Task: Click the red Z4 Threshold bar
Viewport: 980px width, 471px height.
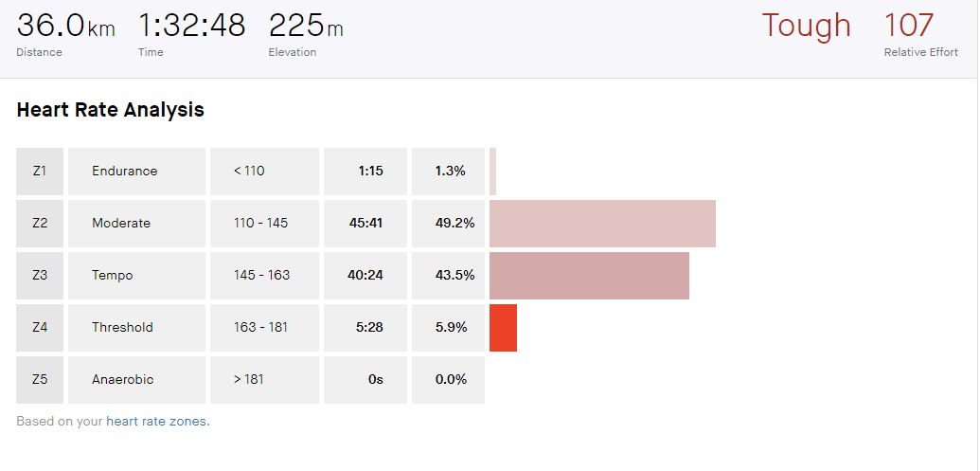Action: (x=503, y=328)
